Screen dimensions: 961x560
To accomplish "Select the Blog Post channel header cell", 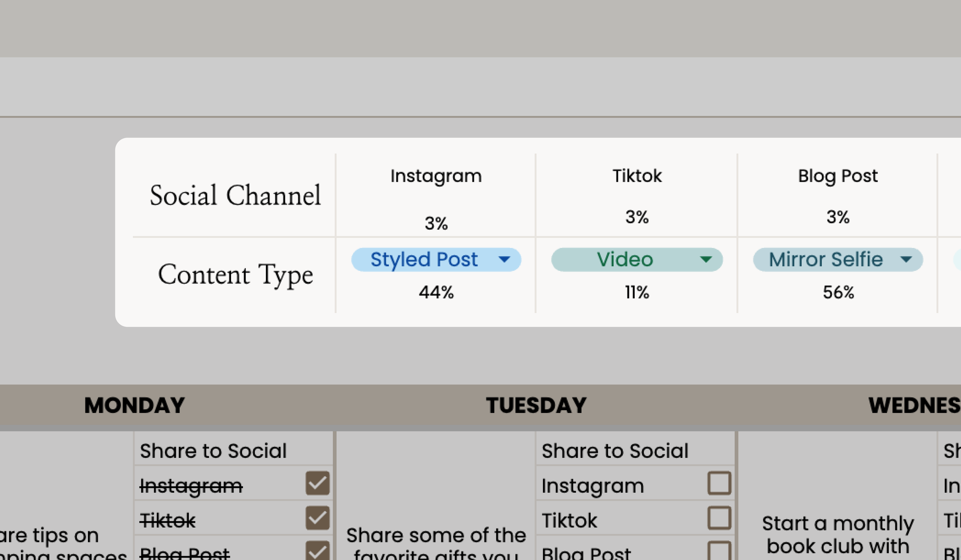I will coord(838,176).
